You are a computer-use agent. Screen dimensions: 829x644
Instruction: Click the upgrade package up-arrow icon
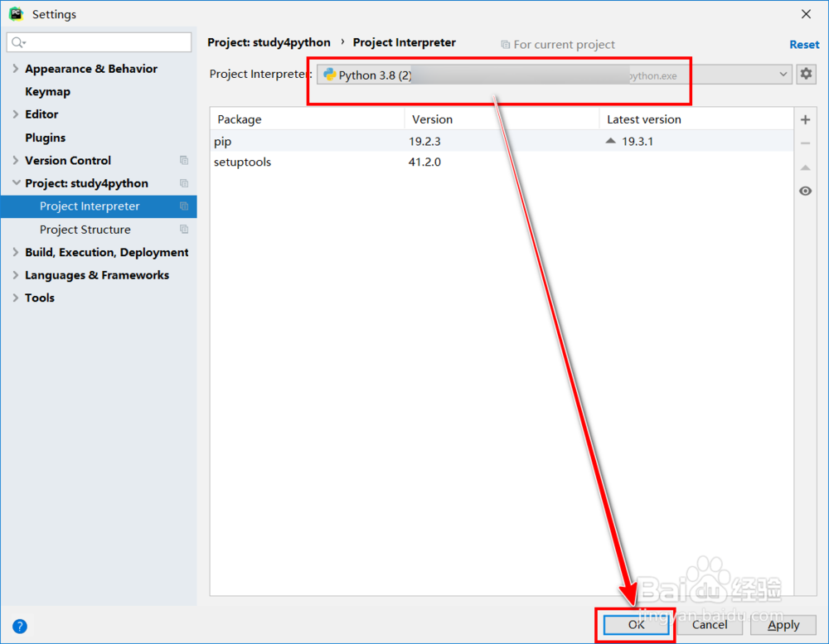point(805,167)
